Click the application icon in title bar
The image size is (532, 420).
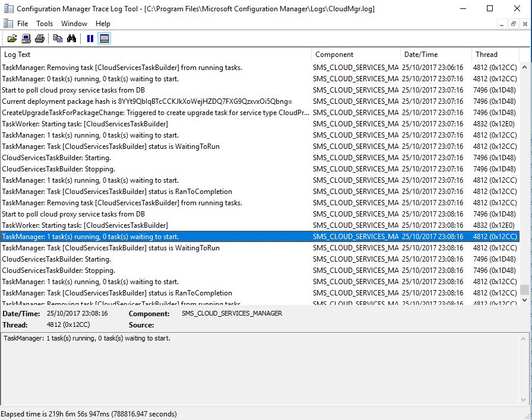pos(8,8)
